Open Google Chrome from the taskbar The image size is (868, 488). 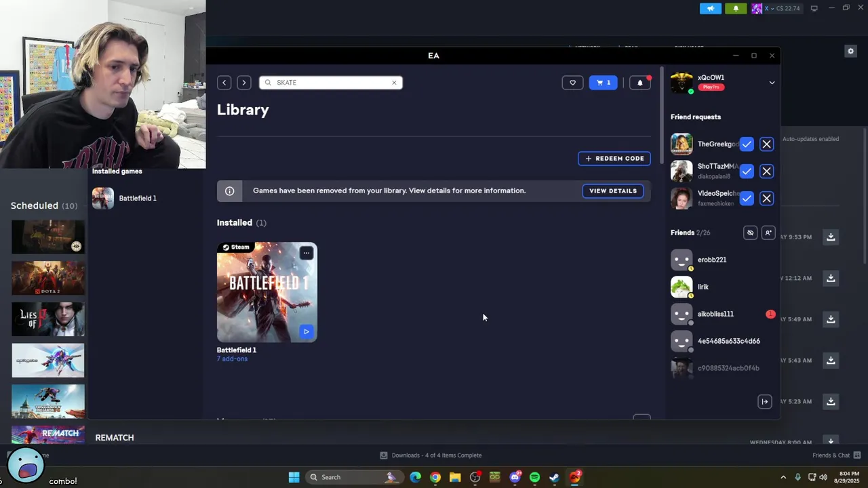435,477
